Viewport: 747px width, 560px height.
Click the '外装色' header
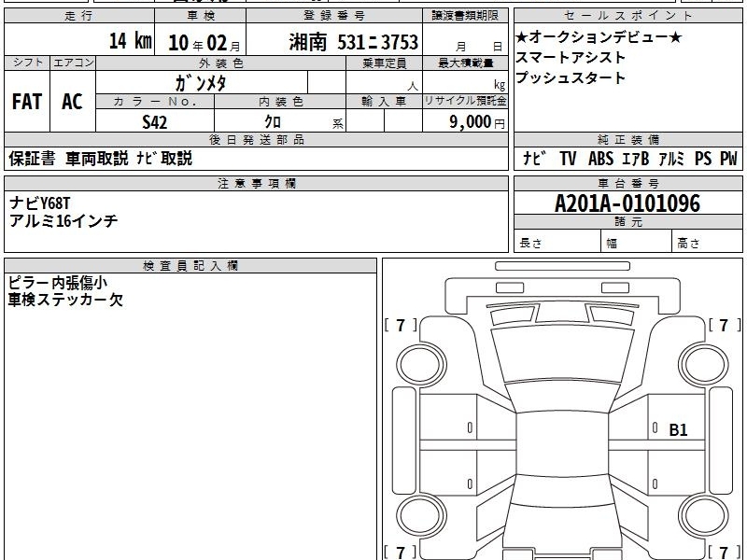[221, 63]
